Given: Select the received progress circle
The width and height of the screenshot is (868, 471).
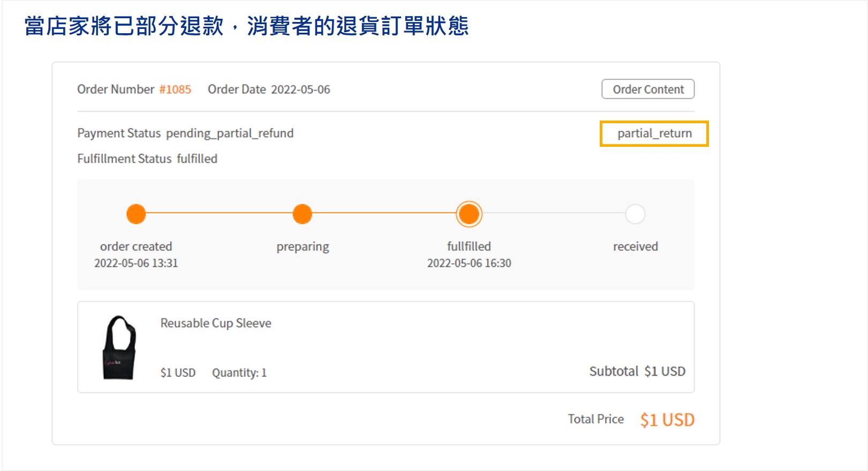Looking at the screenshot, I should pos(635,214).
